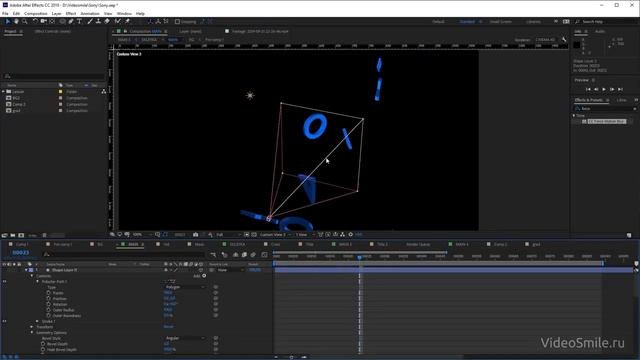Click the current timecode field 00023
The image size is (640, 360).
[20, 253]
